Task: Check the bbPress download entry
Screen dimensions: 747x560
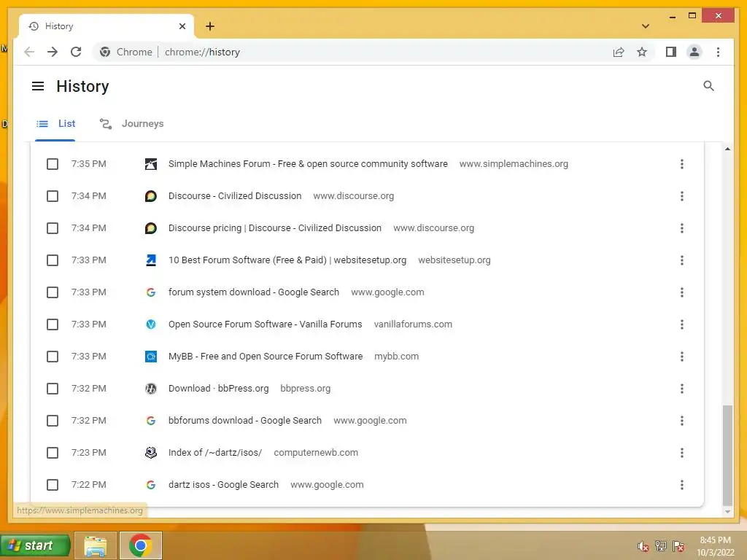Action: point(53,389)
